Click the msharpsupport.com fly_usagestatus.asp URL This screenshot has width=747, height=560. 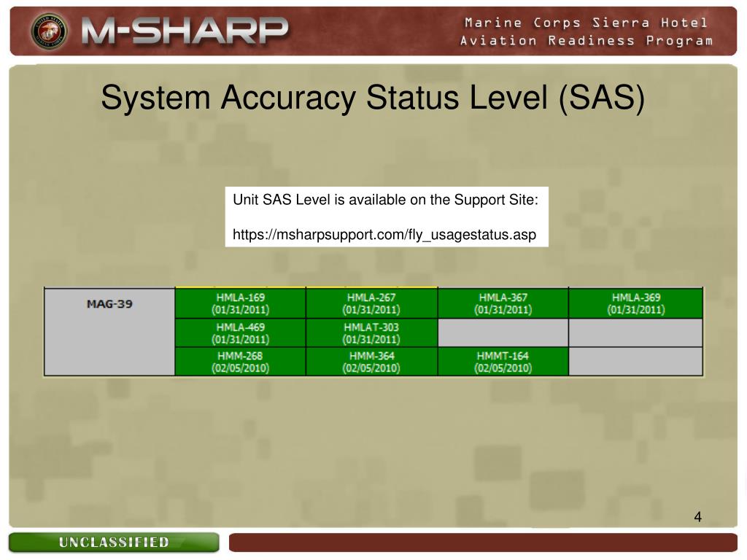pos(384,235)
